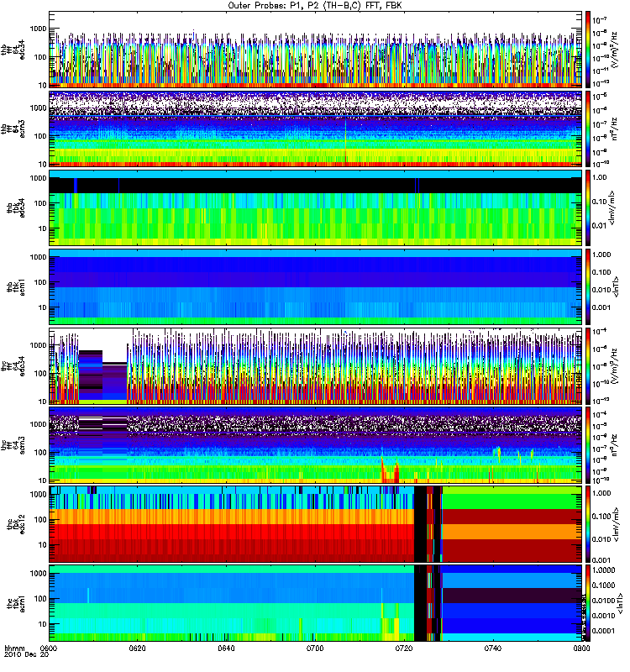This screenshot has height=672, width=630.
Task: Click the black data gap in thc fbk edc12 panel
Action: [x=421, y=524]
